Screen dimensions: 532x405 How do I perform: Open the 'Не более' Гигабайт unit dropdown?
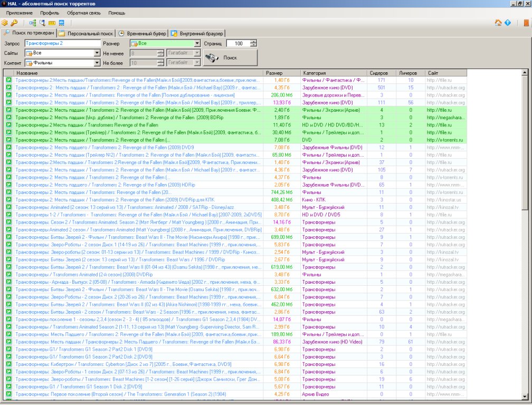(197, 63)
